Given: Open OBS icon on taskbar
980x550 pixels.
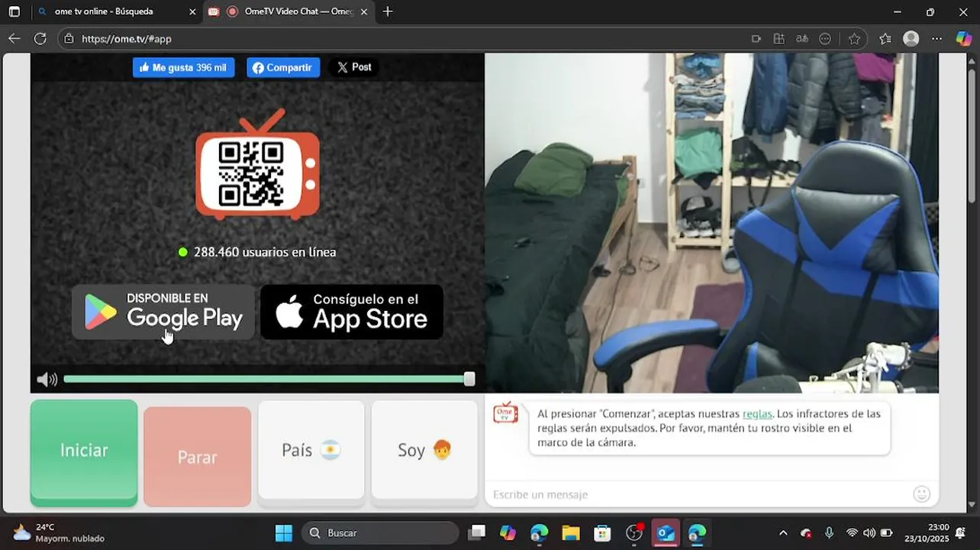Looking at the screenshot, I should click(634, 532).
